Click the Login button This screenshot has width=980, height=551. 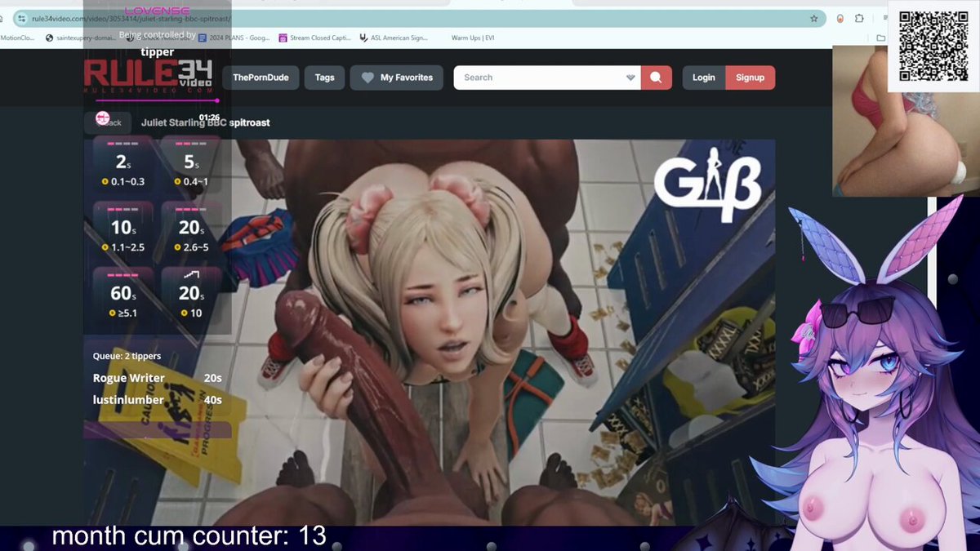pyautogui.click(x=704, y=77)
